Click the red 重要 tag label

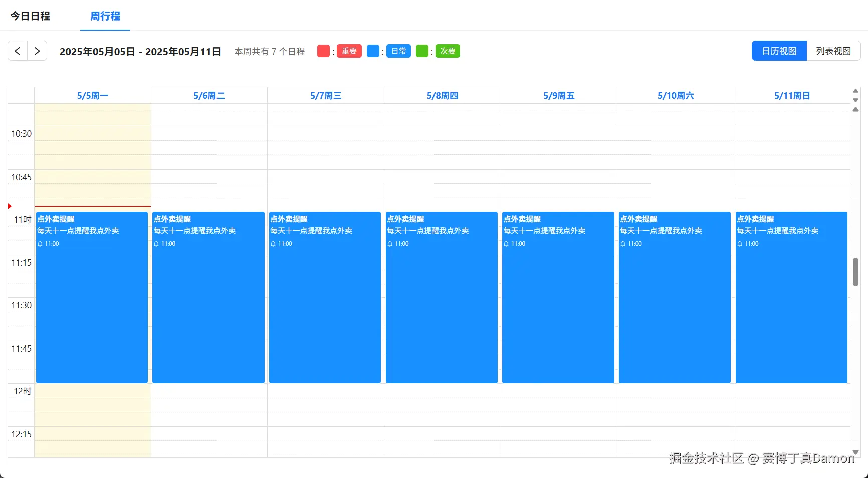[349, 51]
